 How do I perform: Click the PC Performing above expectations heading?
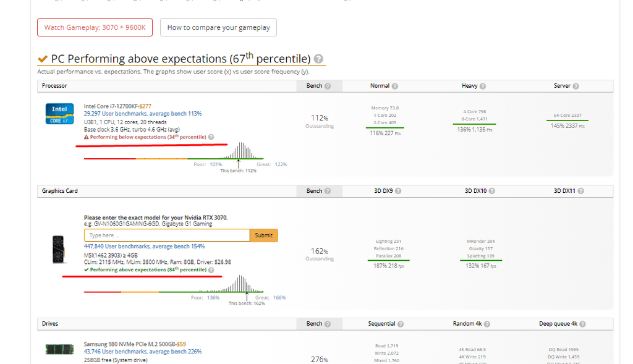[x=181, y=59]
